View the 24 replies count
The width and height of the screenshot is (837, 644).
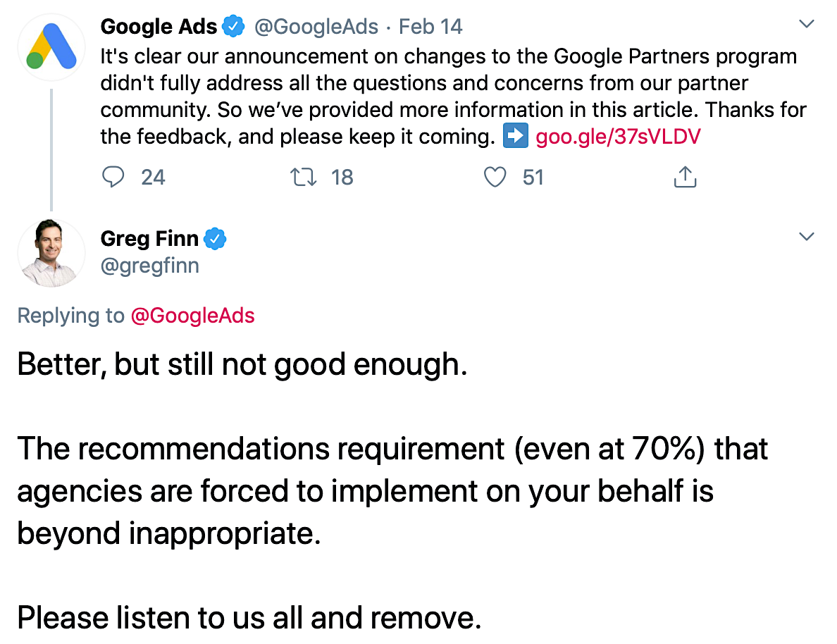153,178
